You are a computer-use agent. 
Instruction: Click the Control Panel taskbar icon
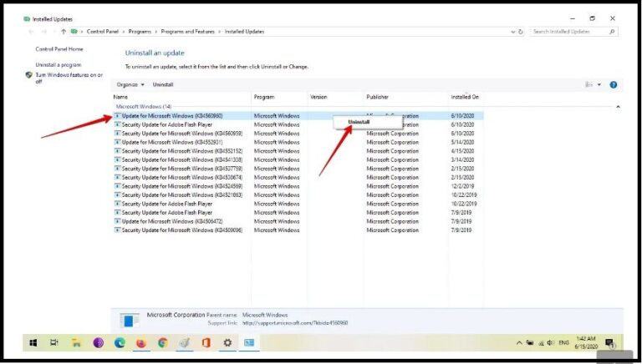249,343
